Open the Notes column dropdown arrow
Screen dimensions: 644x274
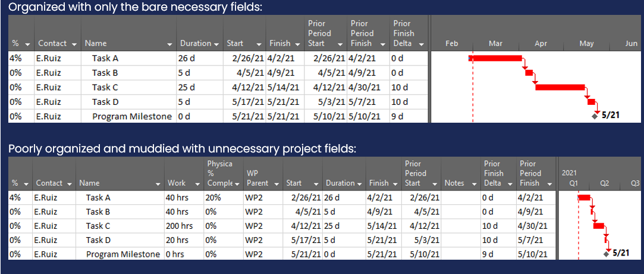(x=474, y=183)
